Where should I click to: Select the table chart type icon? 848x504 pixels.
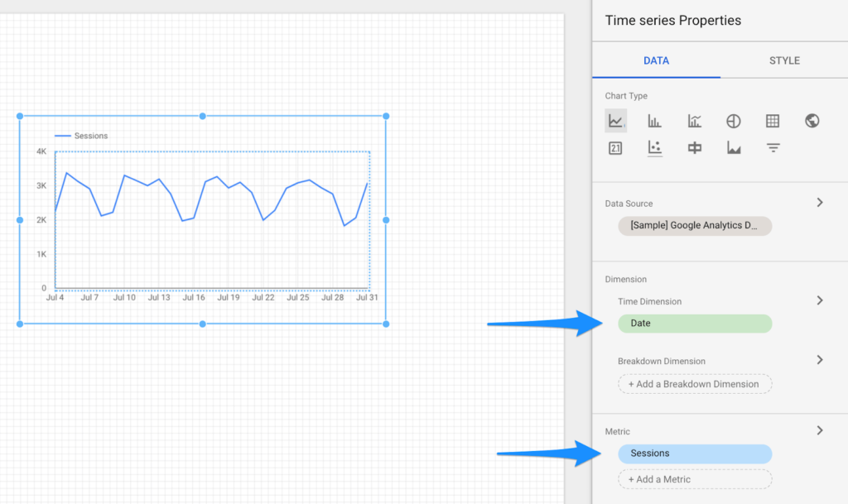click(x=773, y=121)
